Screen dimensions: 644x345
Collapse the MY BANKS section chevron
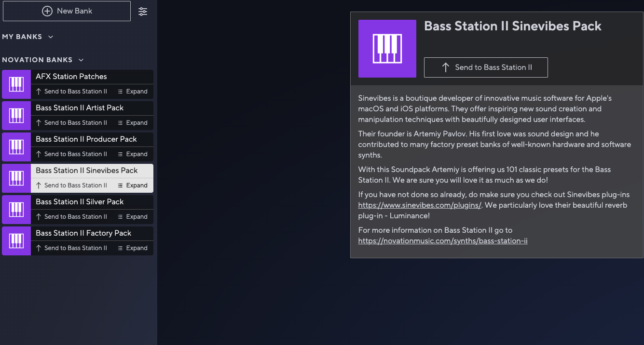(51, 37)
